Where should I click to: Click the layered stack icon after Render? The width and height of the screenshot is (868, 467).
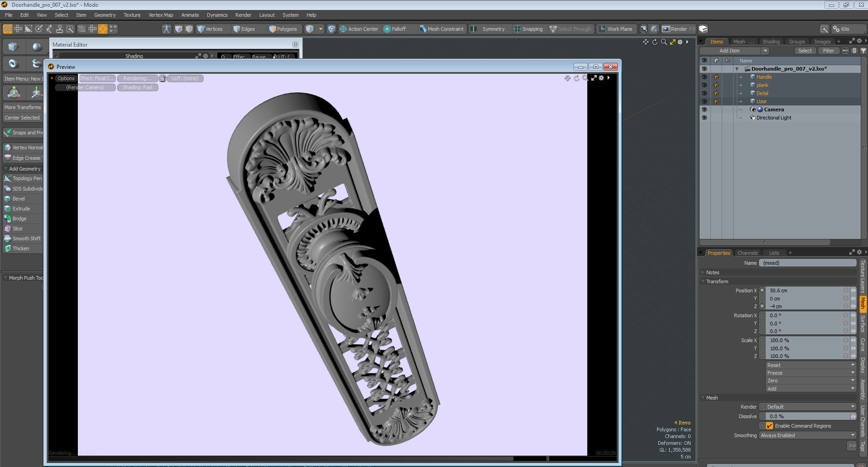click(x=703, y=29)
